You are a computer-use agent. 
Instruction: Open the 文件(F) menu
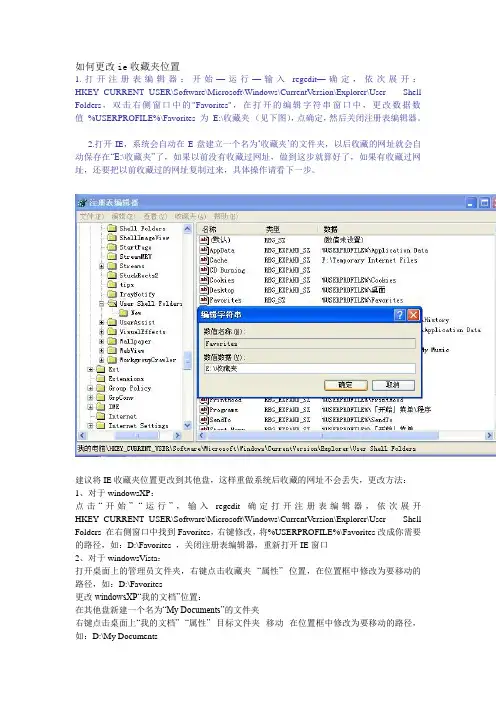tap(92, 217)
